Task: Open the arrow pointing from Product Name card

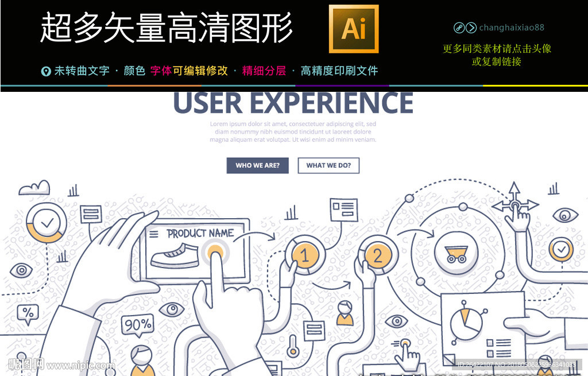Action: [256, 237]
